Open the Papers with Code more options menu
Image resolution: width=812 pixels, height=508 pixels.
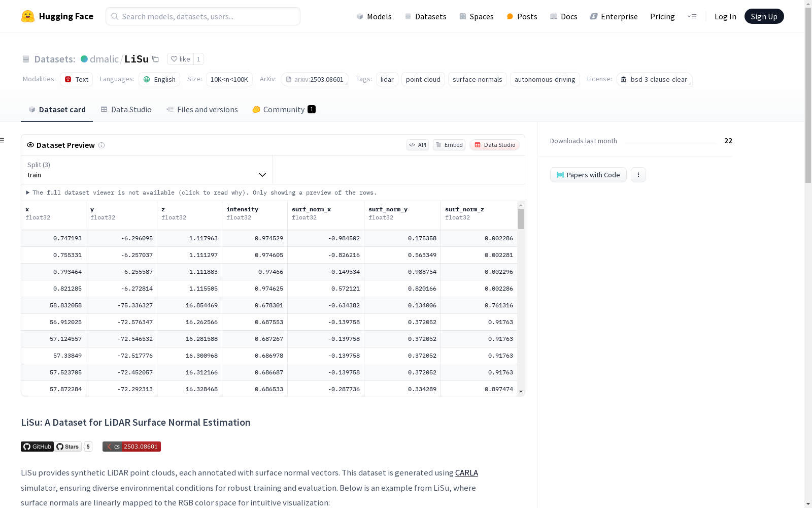click(638, 175)
